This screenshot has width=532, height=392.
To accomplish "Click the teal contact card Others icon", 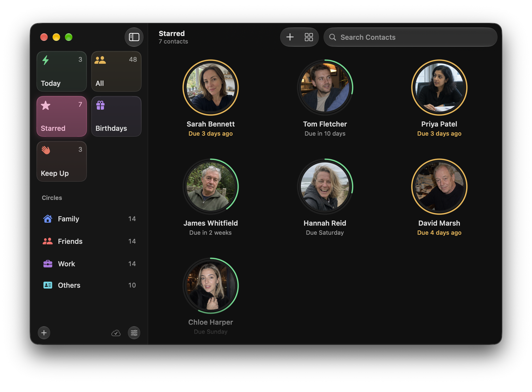I will 48,285.
